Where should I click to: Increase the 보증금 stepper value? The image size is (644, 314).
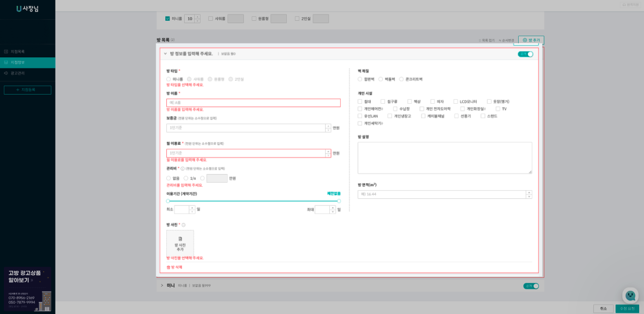pos(328,126)
